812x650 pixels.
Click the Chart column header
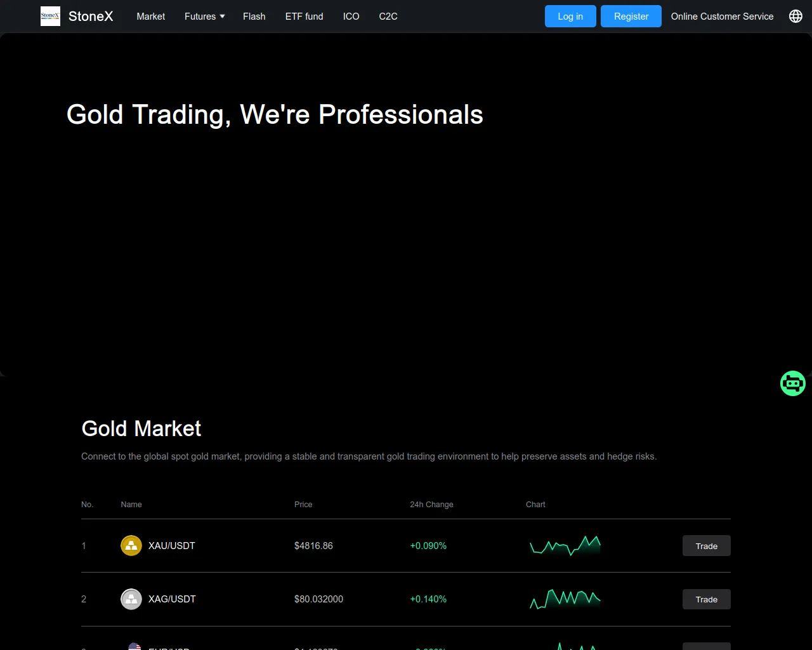(x=535, y=505)
